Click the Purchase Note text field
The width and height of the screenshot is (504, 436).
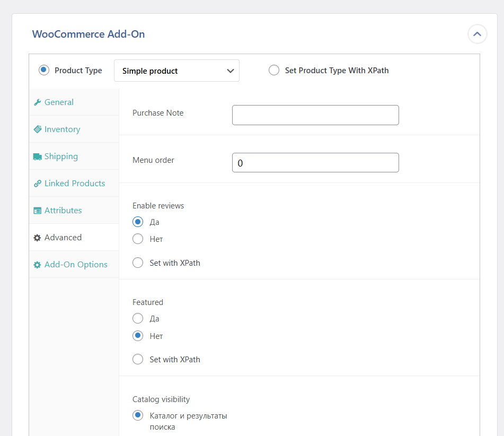pos(315,115)
